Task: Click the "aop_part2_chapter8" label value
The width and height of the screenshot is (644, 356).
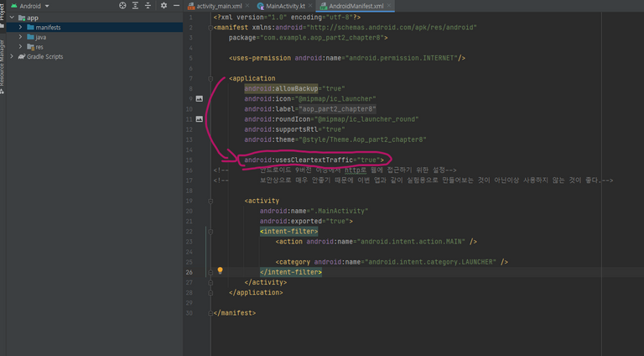Action: pos(338,109)
